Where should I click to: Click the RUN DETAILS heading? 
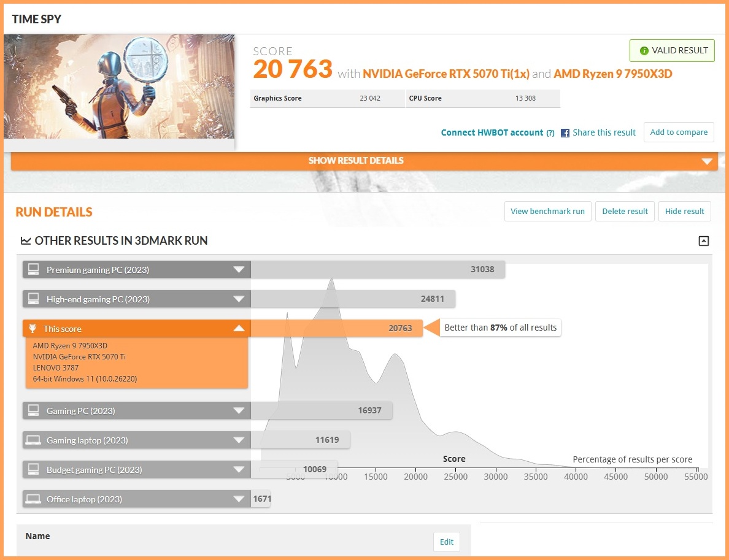(54, 212)
